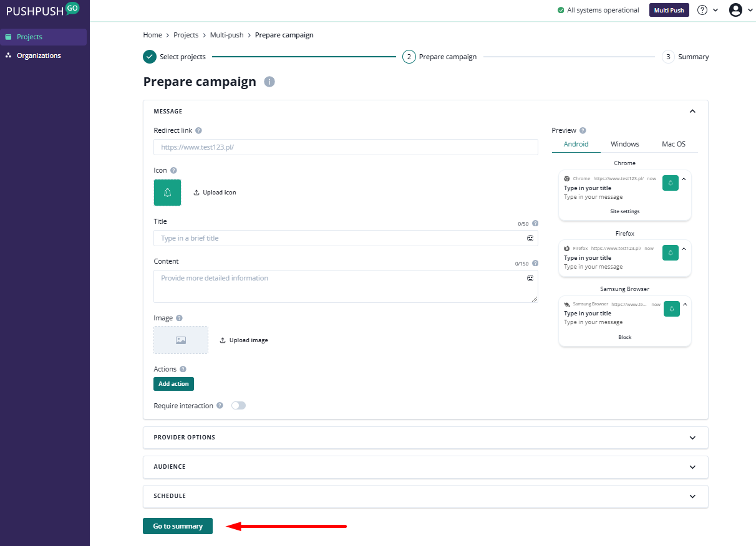Click into the Redirect link input field
Screen dimensions: 756x546
click(x=346, y=147)
